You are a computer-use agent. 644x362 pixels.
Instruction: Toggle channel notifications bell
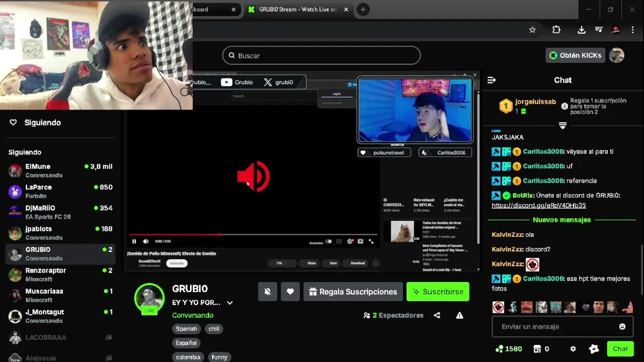pyautogui.click(x=268, y=292)
